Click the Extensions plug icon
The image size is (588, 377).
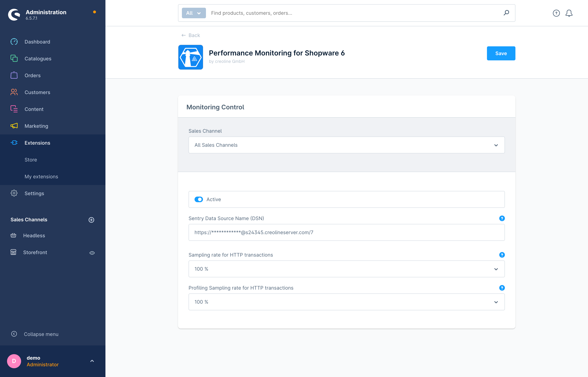14,143
